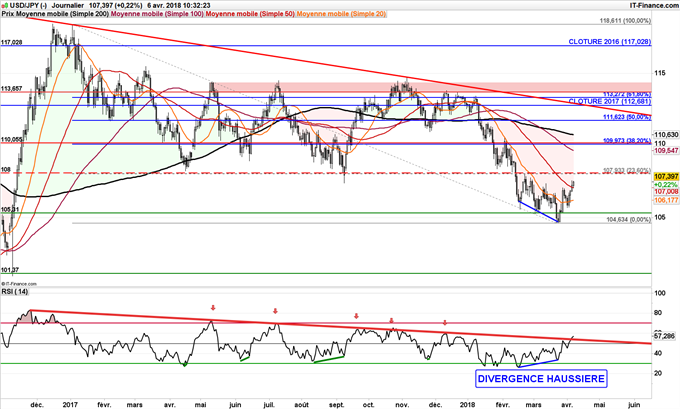The width and height of the screenshot is (680, 409).
Task: Click the 'juil.' month label on time axis
Action: [x=269, y=405]
